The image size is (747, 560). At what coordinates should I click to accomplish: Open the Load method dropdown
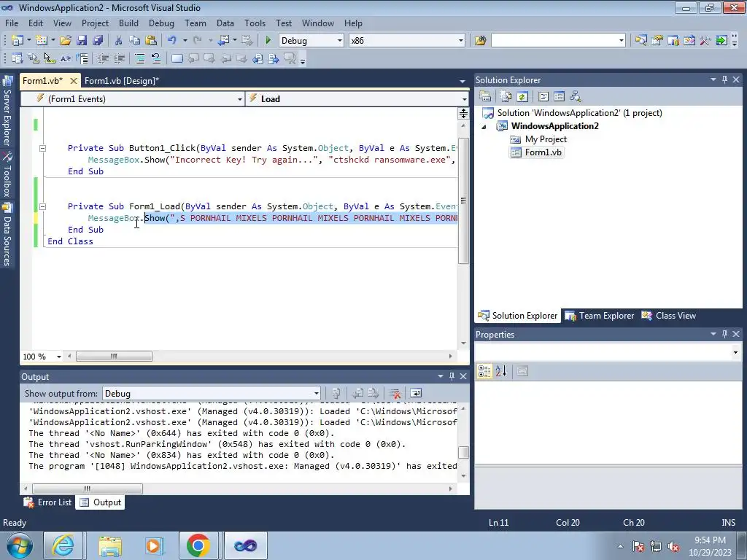coord(464,99)
